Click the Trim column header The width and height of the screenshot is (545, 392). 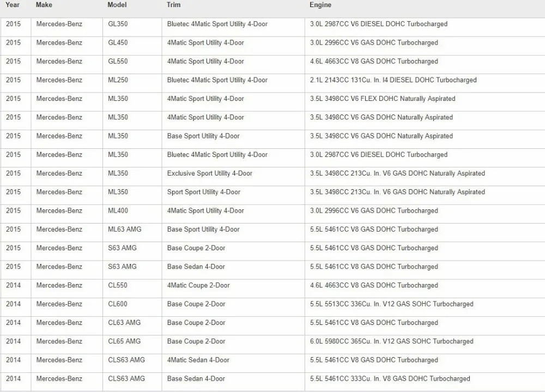[x=173, y=5]
